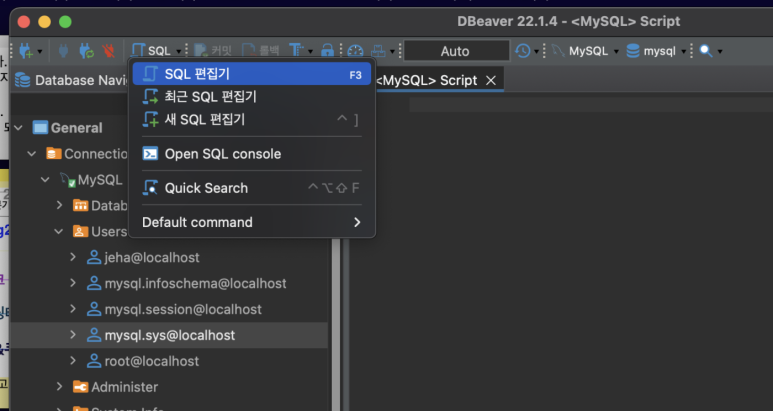The image size is (773, 411).
Task: Click the Auto commit mode field
Action: pyautogui.click(x=456, y=51)
